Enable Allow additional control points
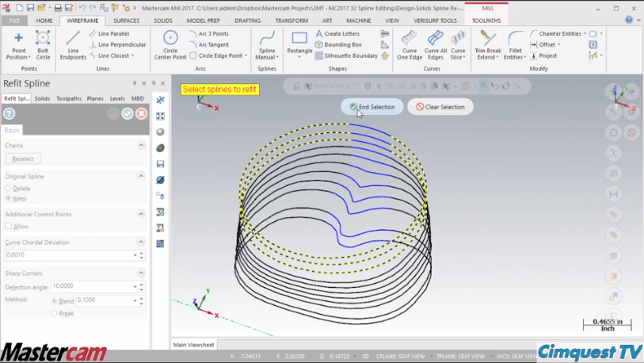 click(x=8, y=226)
